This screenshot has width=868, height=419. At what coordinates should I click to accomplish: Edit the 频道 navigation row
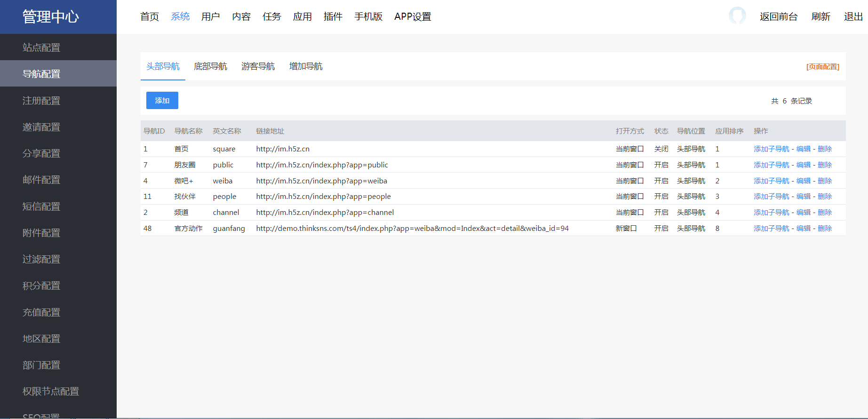803,213
